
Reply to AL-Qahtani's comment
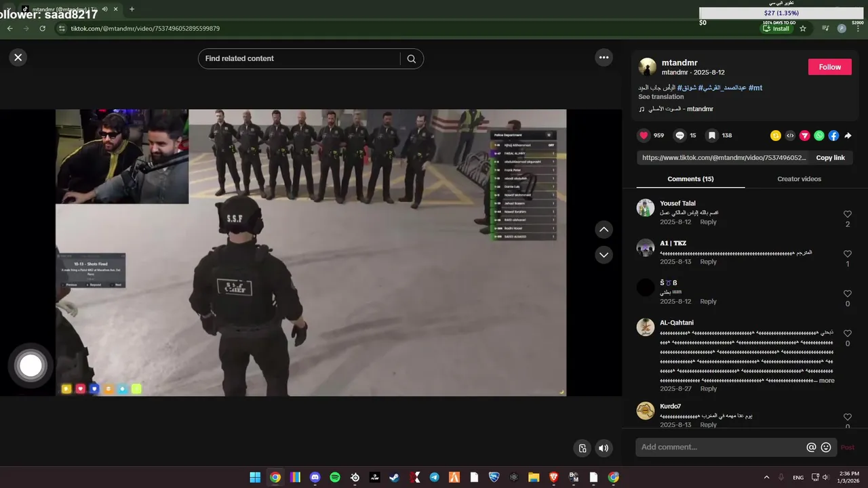click(x=708, y=388)
